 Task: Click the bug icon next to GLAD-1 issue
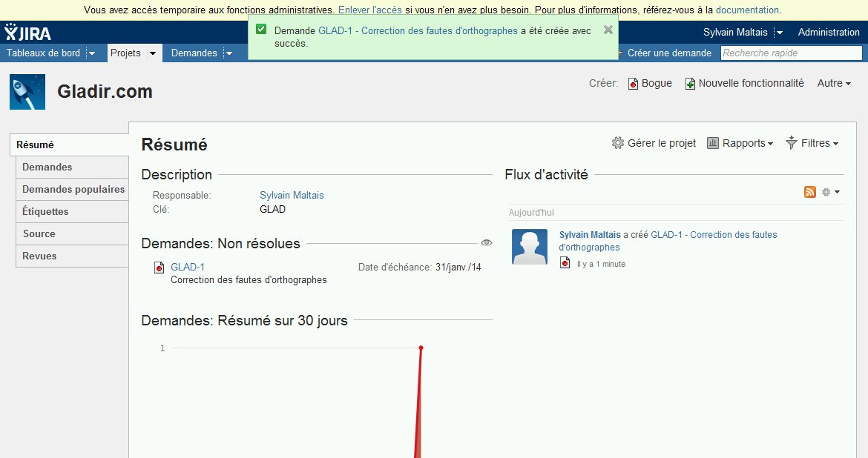[x=159, y=268]
